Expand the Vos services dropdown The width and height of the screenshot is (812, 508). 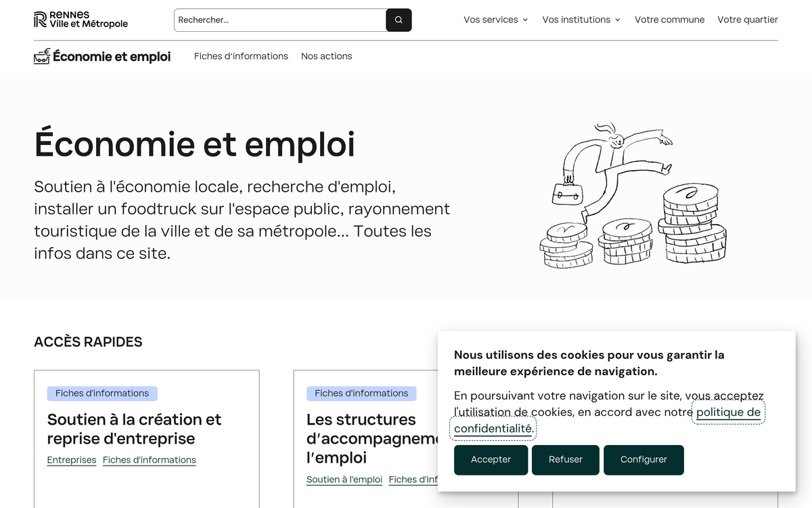[x=495, y=20]
